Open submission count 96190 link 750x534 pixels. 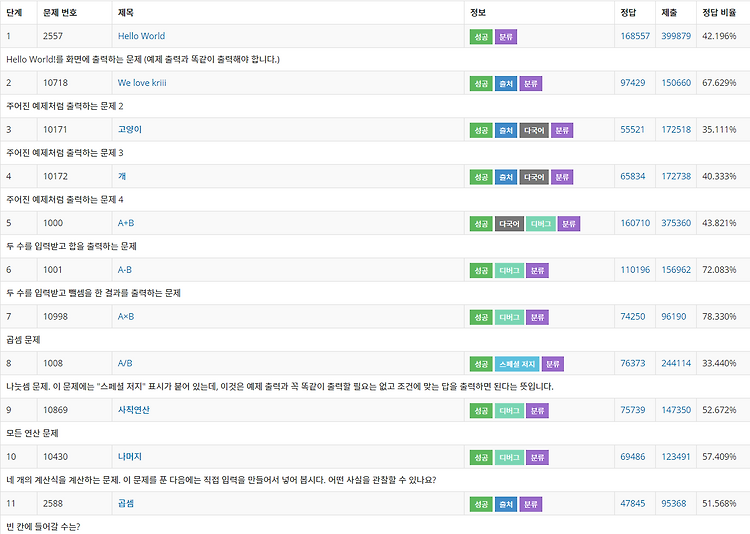pos(673,317)
